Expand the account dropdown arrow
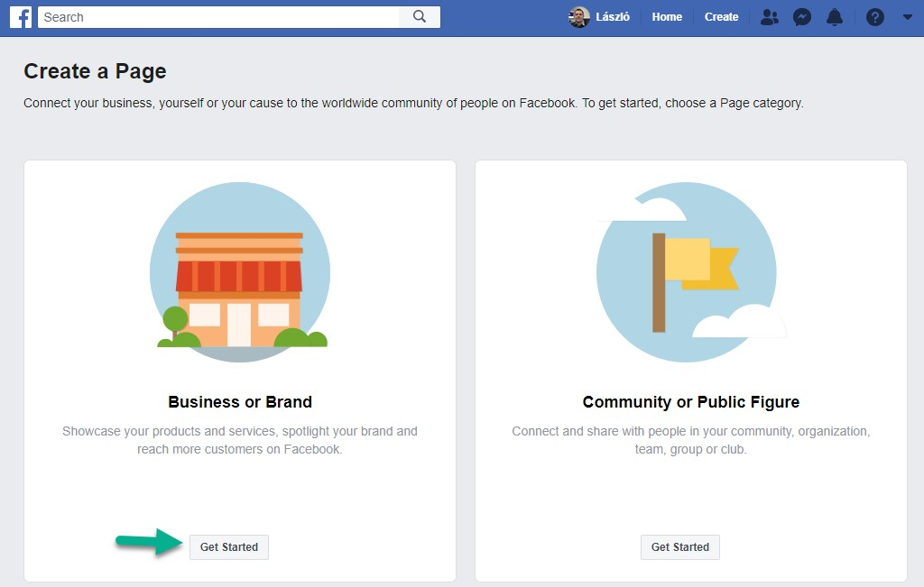Viewport: 924px width, 587px height. pos(908,17)
